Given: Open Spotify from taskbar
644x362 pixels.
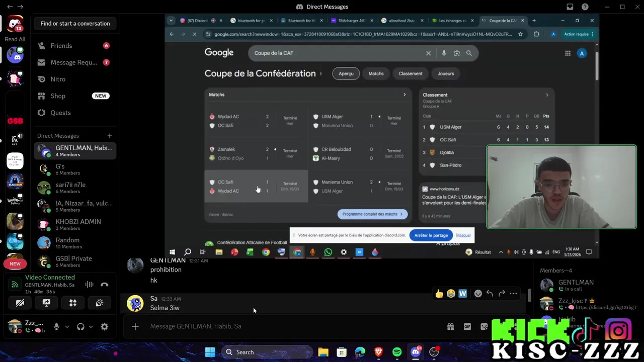Looking at the screenshot, I should [397, 352].
